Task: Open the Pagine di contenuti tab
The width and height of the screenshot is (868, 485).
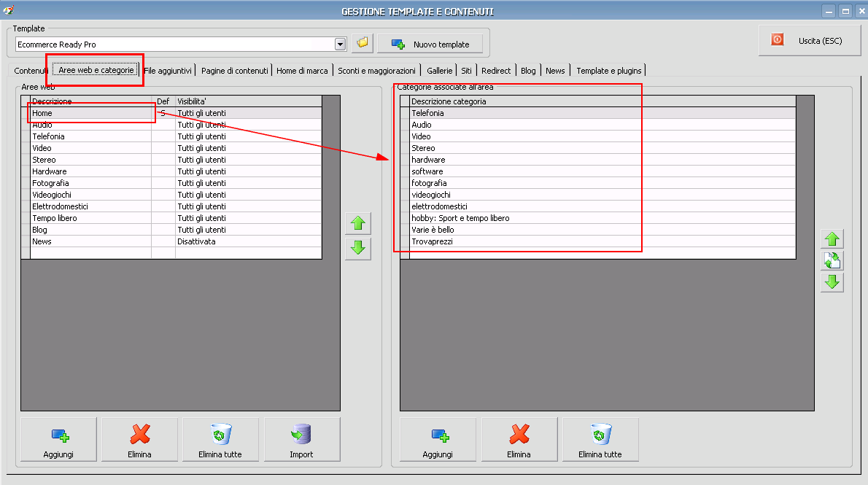Action: pos(235,71)
